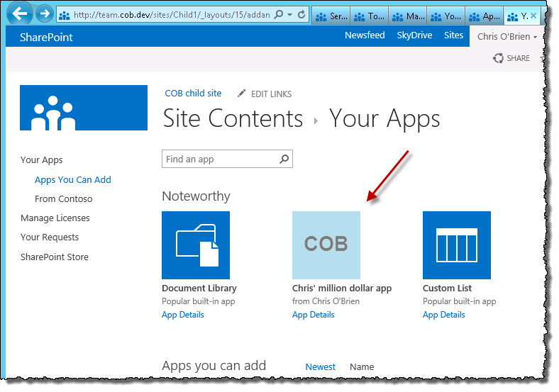Click the Document Library title text
The height and width of the screenshot is (392, 559).
click(199, 288)
